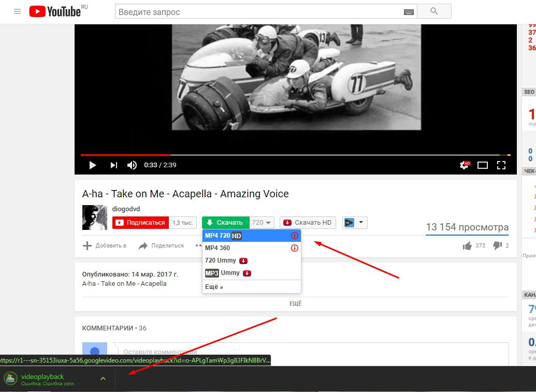Click the videoplayback file icon in downloads bar

pos(10,379)
